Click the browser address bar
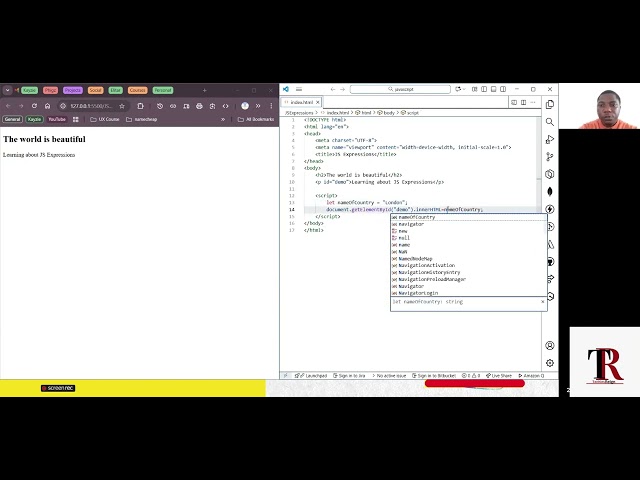The height and width of the screenshot is (480, 640). pyautogui.click(x=92, y=106)
